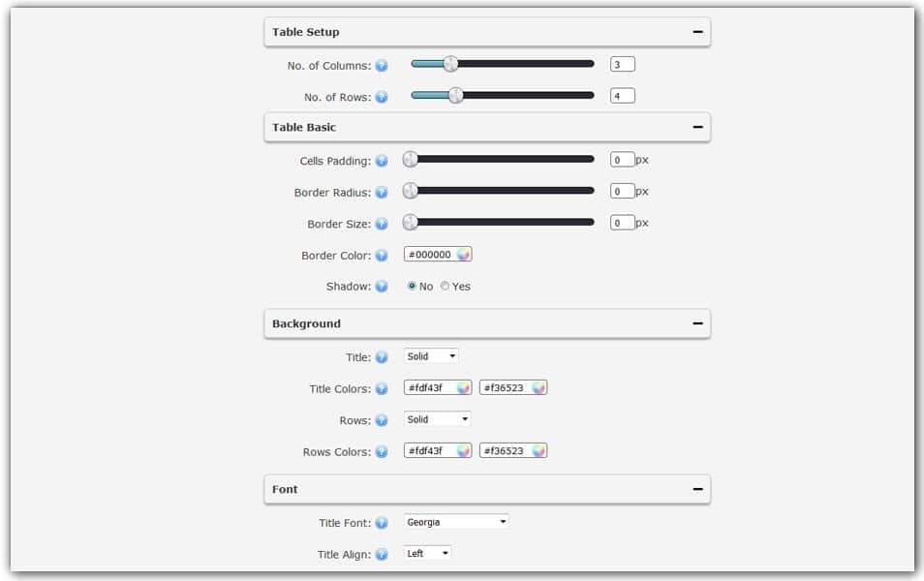This screenshot has width=924, height=581.
Task: Open the Title Font dropdown showing Georgia
Action: click(456, 521)
